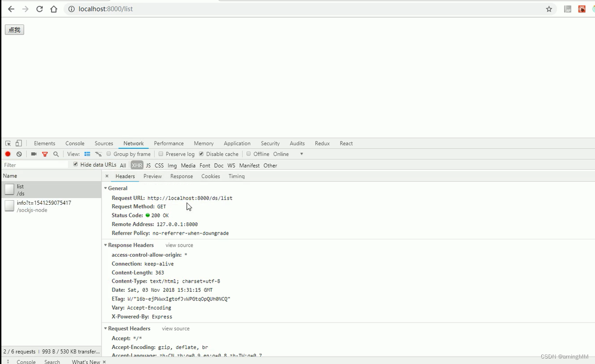Switch to the Elements panel

tap(45, 143)
